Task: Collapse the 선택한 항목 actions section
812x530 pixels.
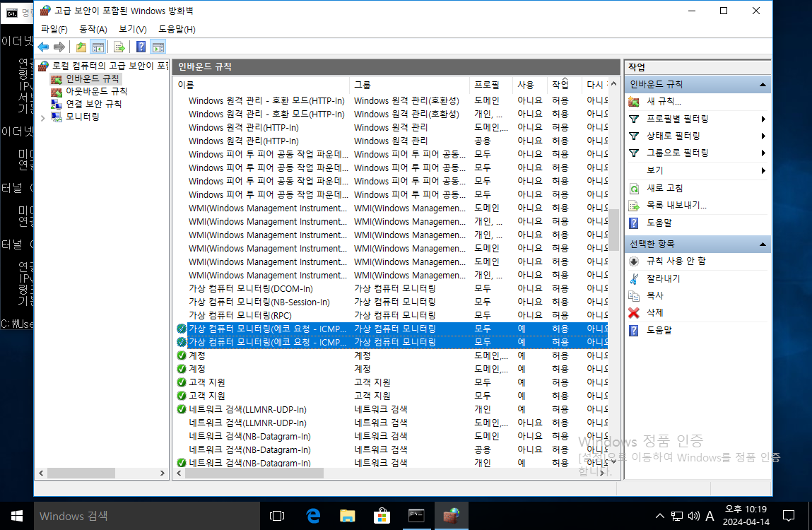Action: coord(763,244)
